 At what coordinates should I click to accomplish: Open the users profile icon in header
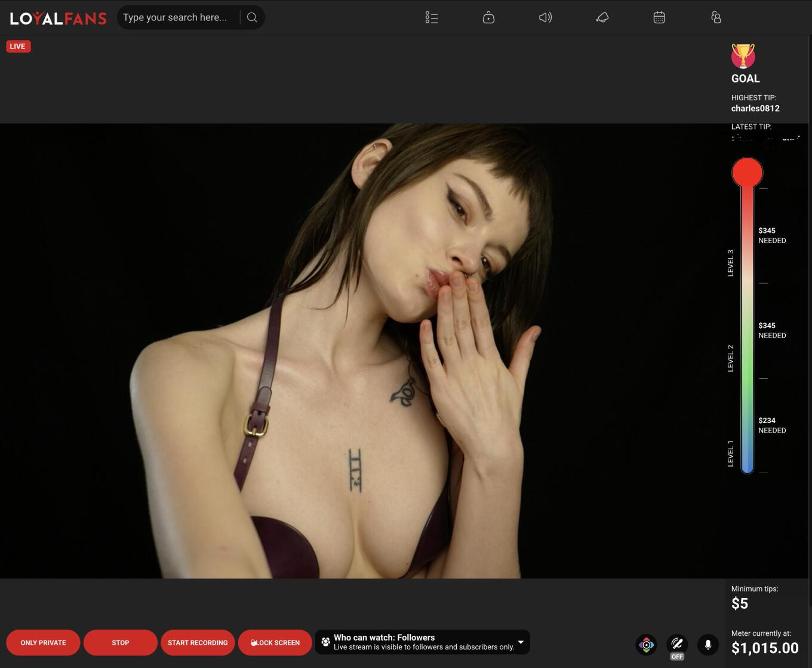(716, 18)
